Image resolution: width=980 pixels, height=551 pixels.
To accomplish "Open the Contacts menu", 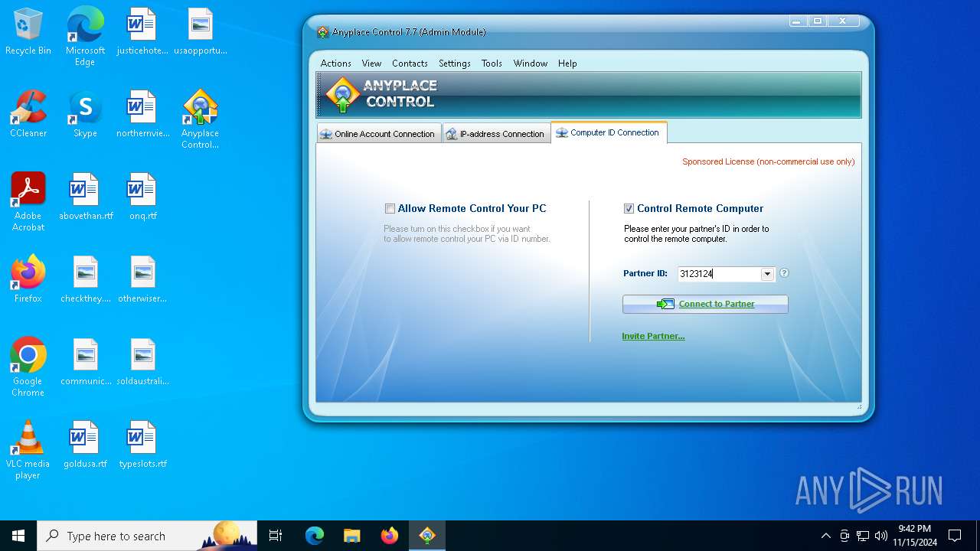I will [410, 64].
